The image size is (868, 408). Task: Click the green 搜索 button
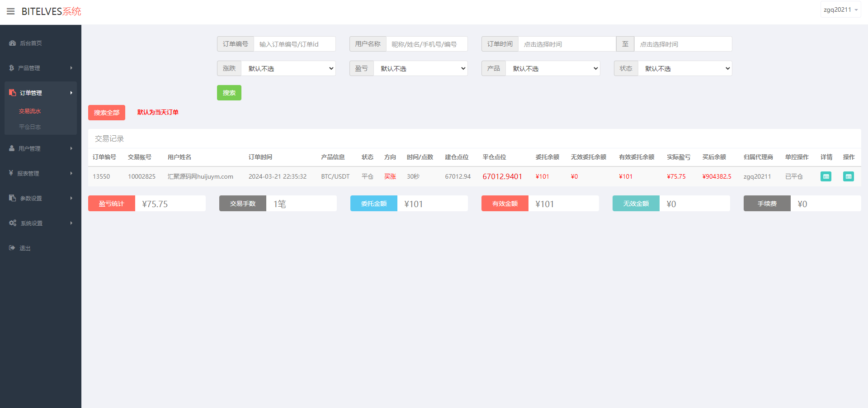(229, 93)
